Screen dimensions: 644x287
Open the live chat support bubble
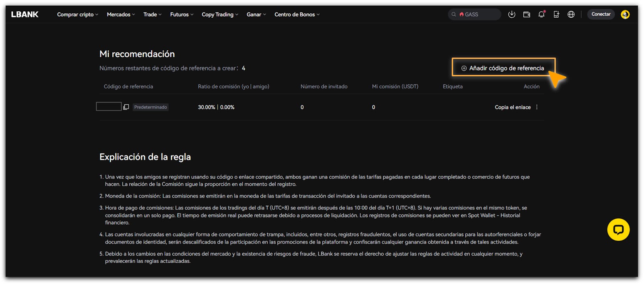click(618, 230)
